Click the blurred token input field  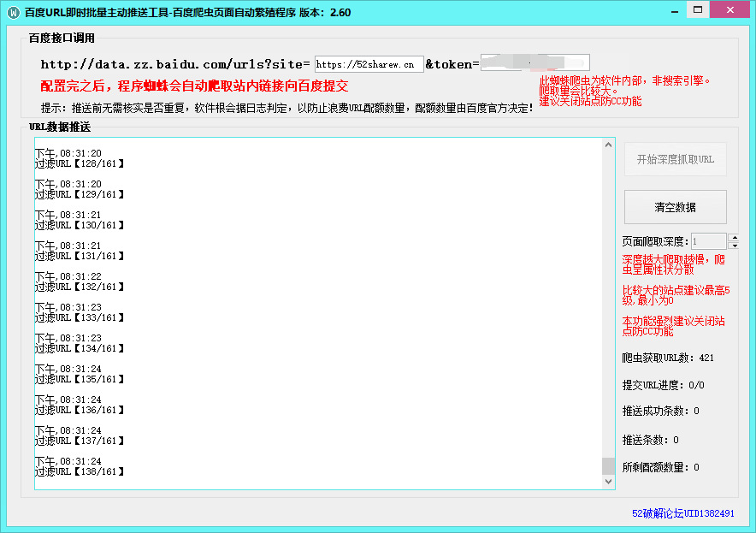(x=535, y=62)
